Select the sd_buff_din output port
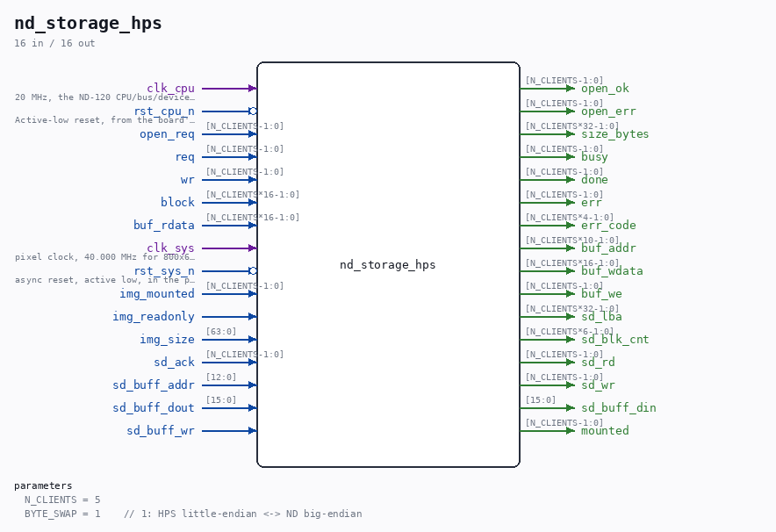776x532 pixels. click(619, 408)
